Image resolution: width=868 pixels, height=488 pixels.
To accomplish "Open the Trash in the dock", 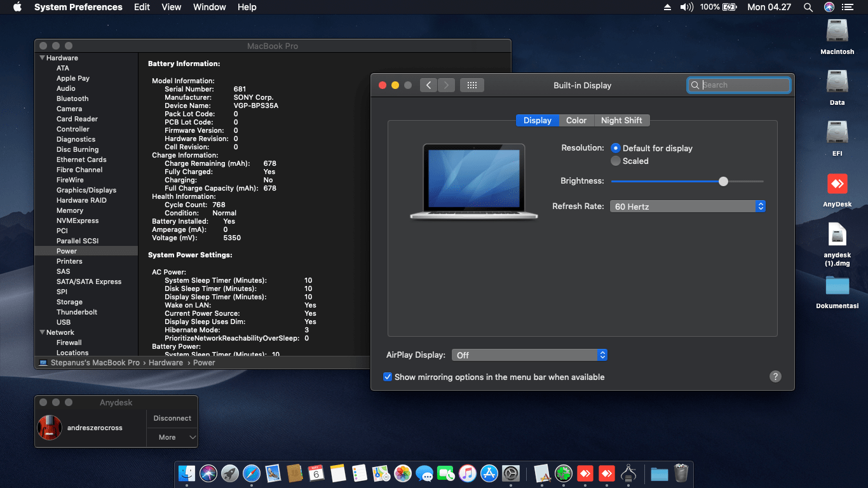I will tap(681, 473).
